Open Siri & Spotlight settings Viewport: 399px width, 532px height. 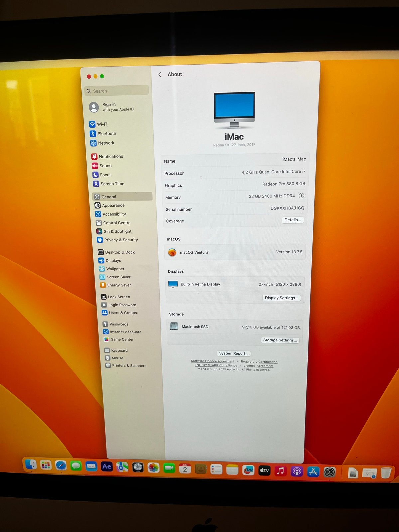(x=114, y=231)
